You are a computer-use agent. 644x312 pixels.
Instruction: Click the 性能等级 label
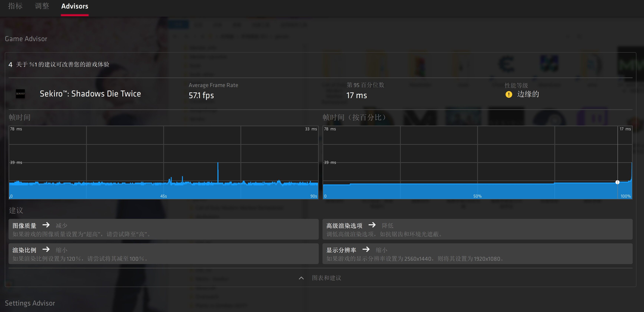pyautogui.click(x=516, y=85)
